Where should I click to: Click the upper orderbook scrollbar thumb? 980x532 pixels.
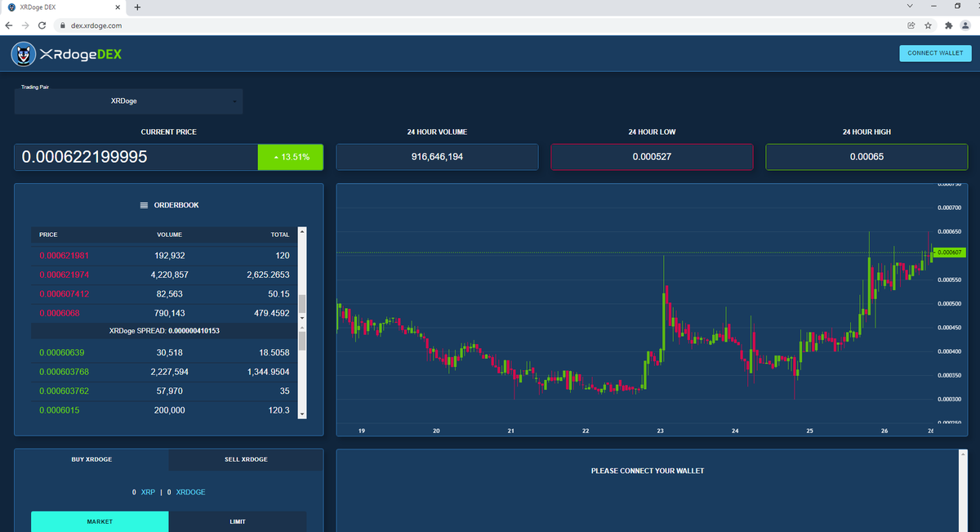click(302, 304)
